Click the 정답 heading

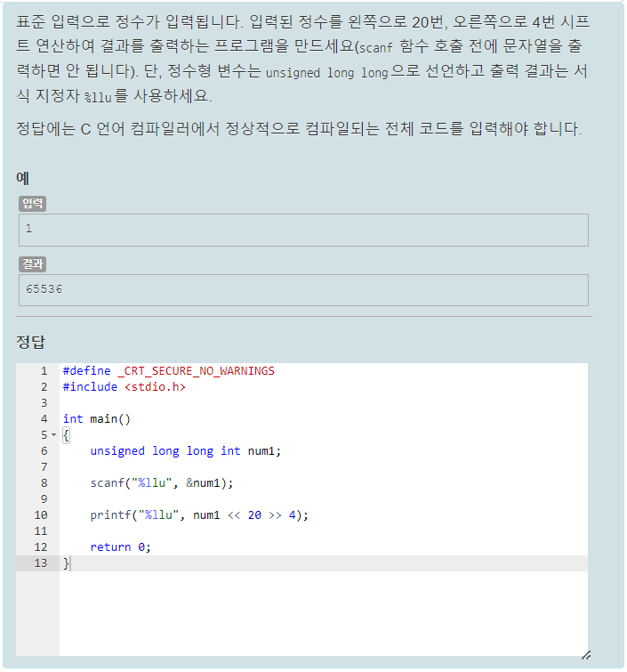click(30, 342)
